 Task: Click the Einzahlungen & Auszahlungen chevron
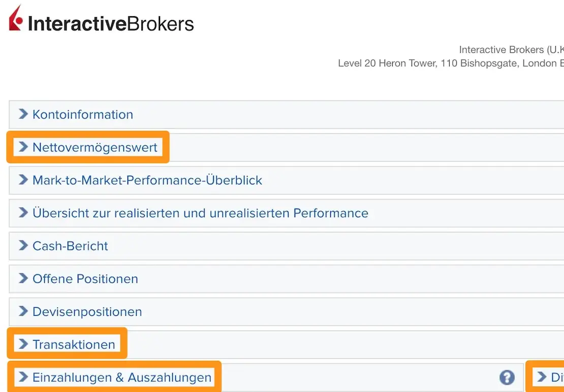coord(23,377)
